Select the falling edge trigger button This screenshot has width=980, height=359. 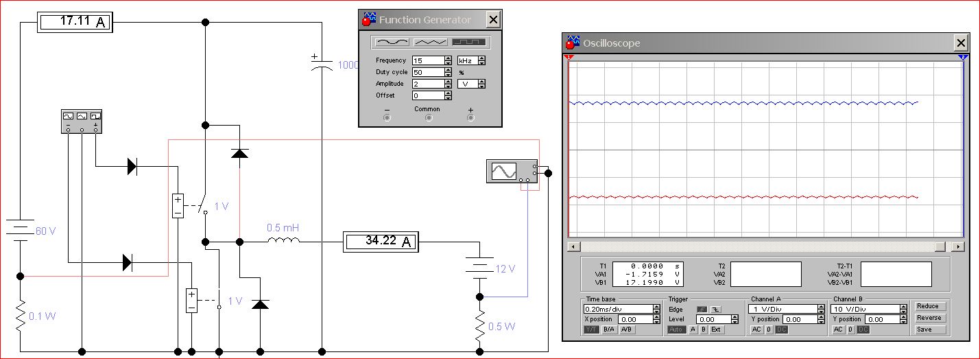coord(716,310)
